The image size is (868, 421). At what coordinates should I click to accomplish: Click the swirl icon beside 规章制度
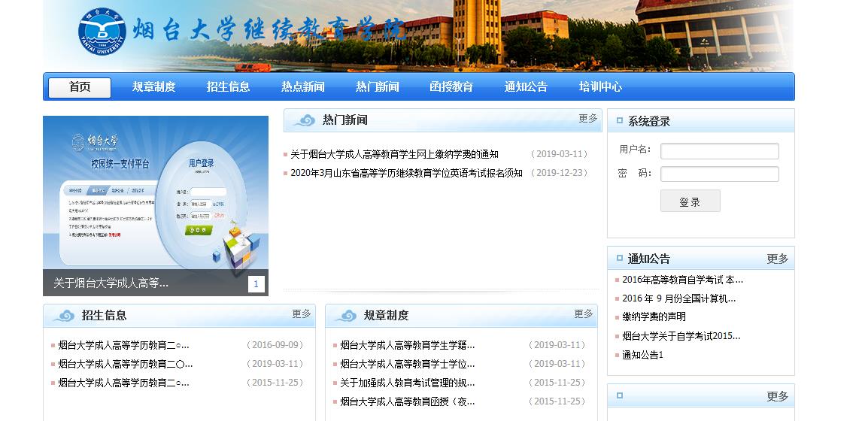346,316
